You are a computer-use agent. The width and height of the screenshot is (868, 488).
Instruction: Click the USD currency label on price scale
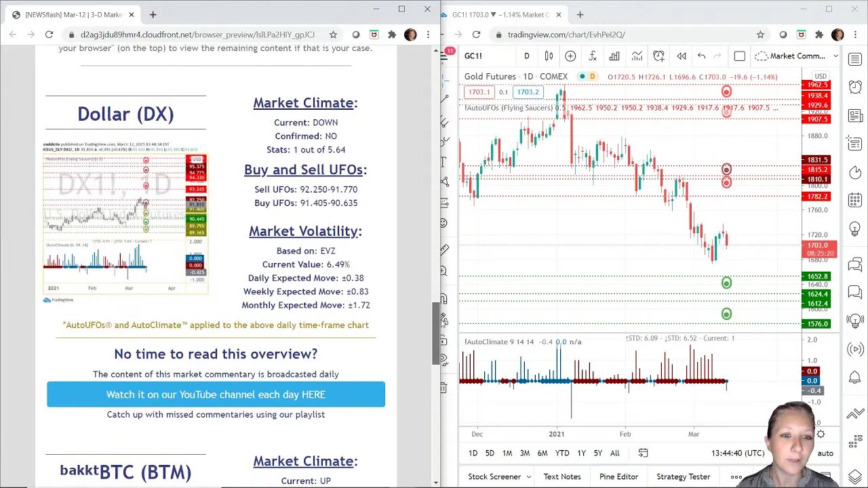coord(821,76)
